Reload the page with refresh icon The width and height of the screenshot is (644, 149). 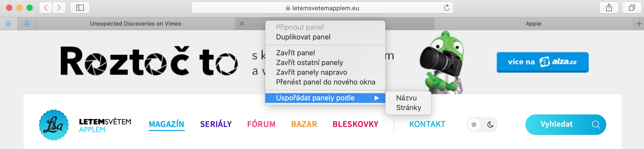click(x=447, y=8)
